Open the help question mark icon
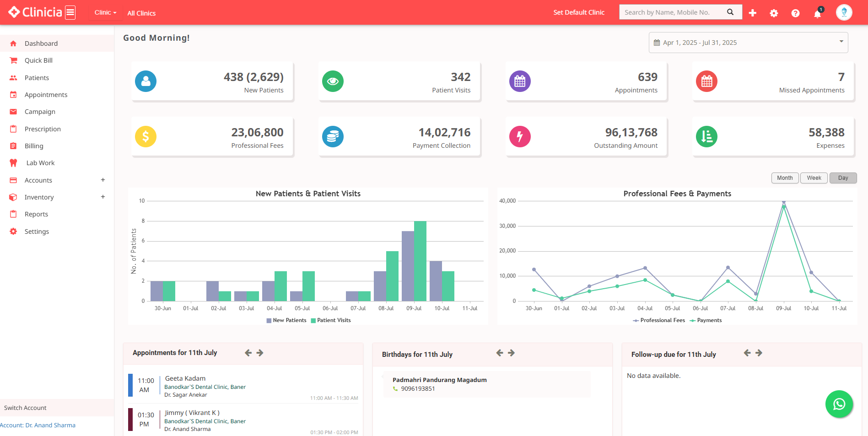The width and height of the screenshot is (868, 436). click(x=795, y=13)
